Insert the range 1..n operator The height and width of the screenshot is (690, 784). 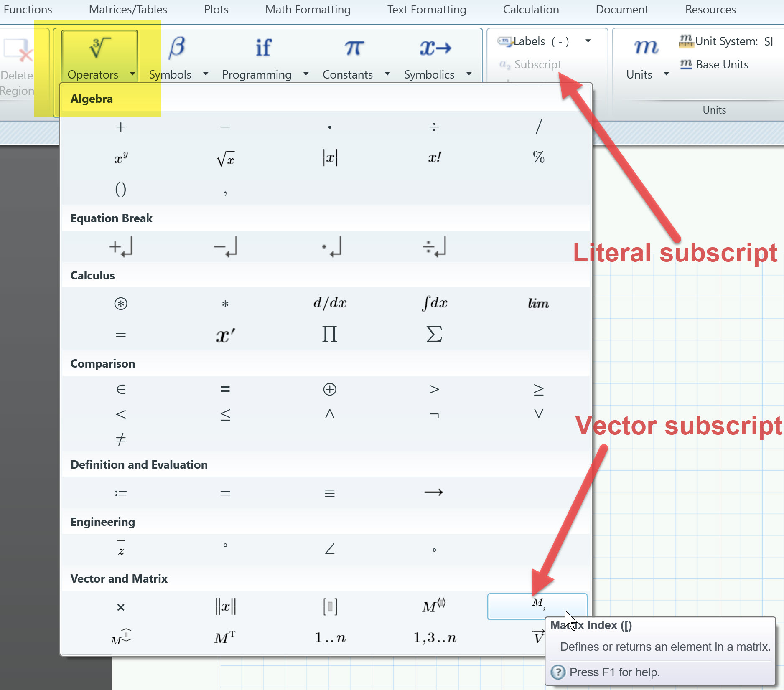point(330,637)
